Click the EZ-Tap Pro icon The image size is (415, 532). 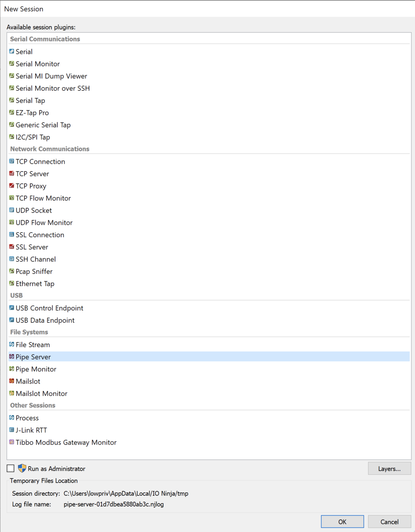pos(12,112)
